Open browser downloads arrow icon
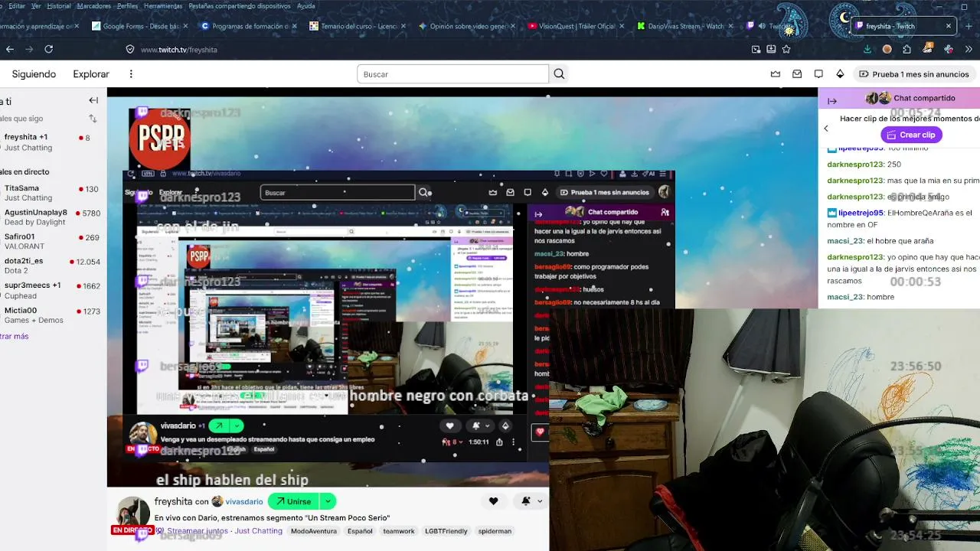Image resolution: width=980 pixels, height=551 pixels. click(867, 49)
